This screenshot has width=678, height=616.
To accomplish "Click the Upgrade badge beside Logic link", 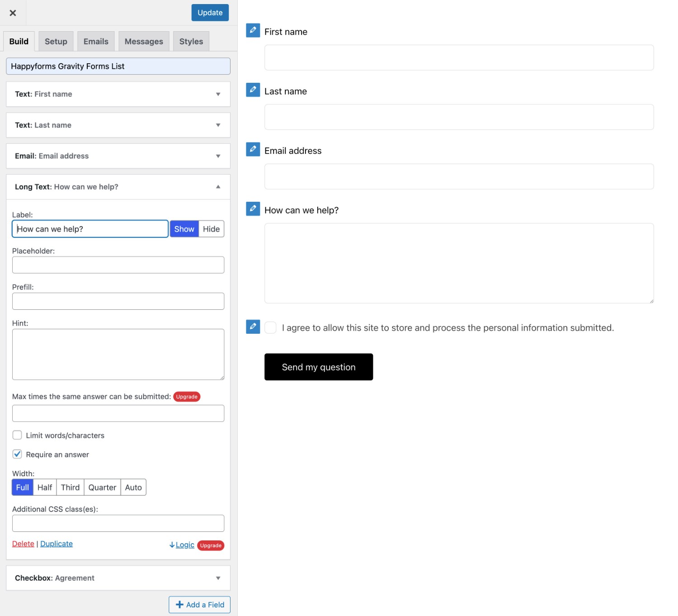I will [211, 545].
